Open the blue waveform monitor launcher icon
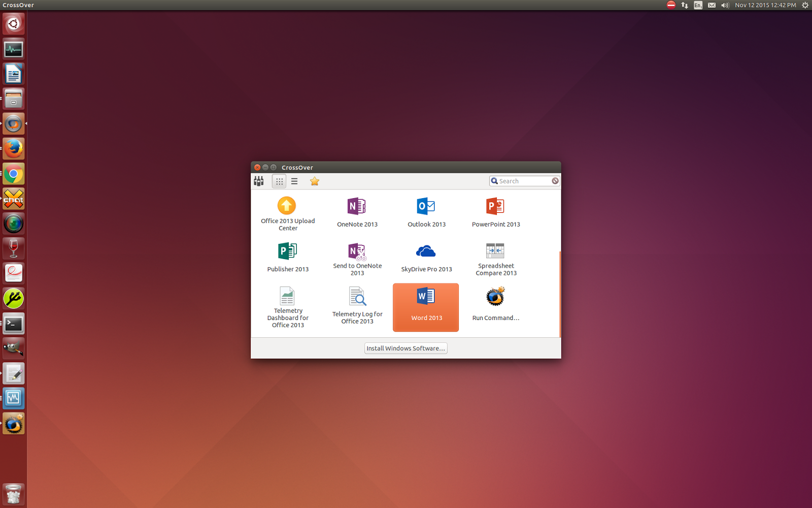 pos(14,398)
